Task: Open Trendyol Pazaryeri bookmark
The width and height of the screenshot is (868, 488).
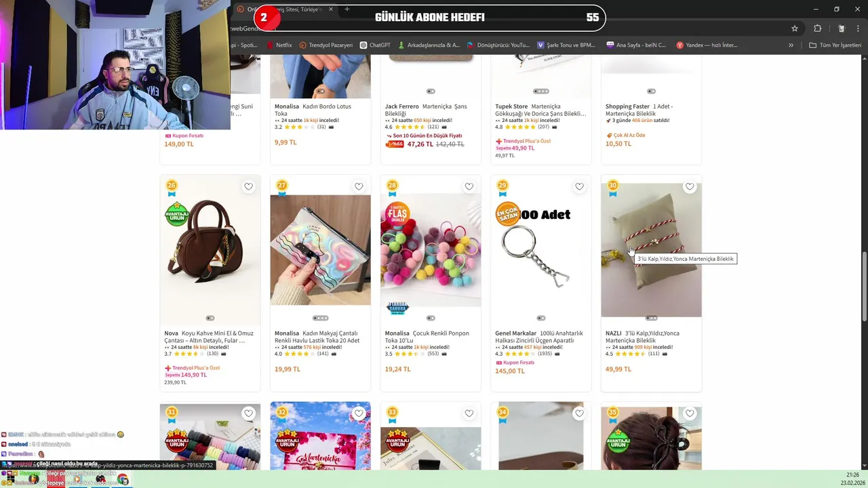Action: tap(326, 45)
